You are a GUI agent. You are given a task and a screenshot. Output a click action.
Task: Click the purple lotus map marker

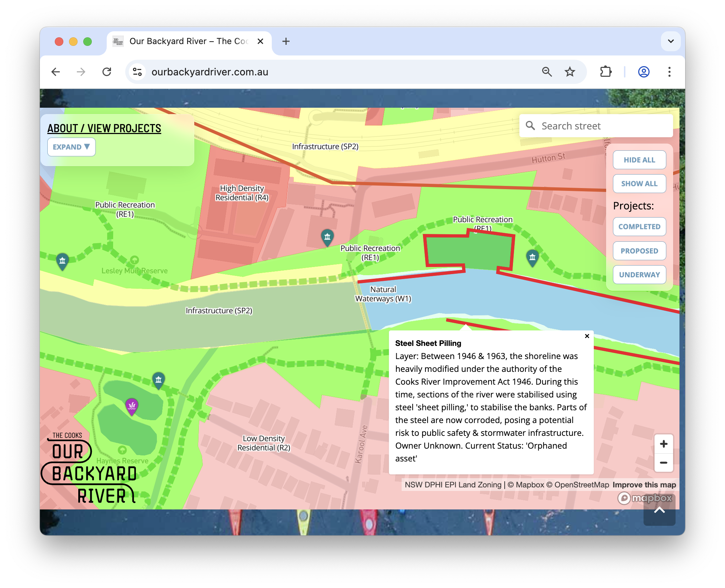click(x=132, y=406)
